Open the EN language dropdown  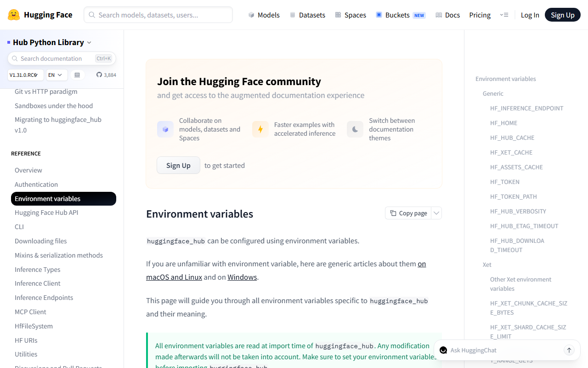click(57, 75)
